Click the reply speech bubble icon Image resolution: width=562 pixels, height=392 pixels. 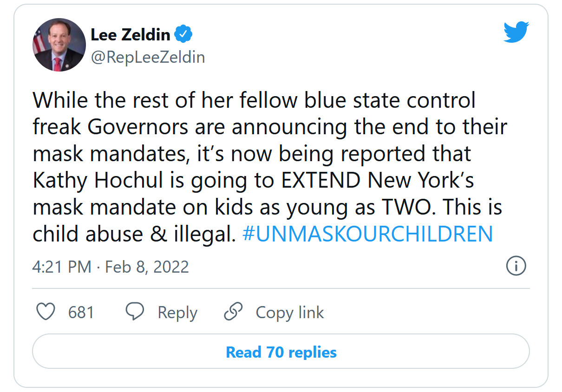pos(135,312)
